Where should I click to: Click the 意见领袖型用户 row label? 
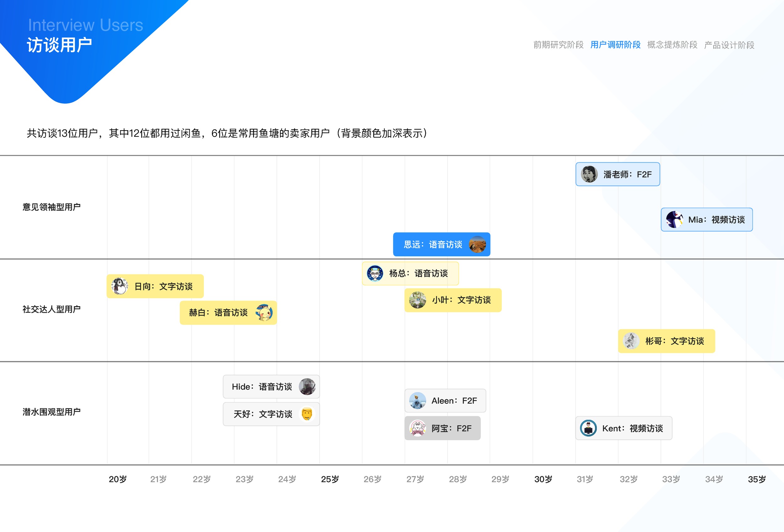coord(51,207)
